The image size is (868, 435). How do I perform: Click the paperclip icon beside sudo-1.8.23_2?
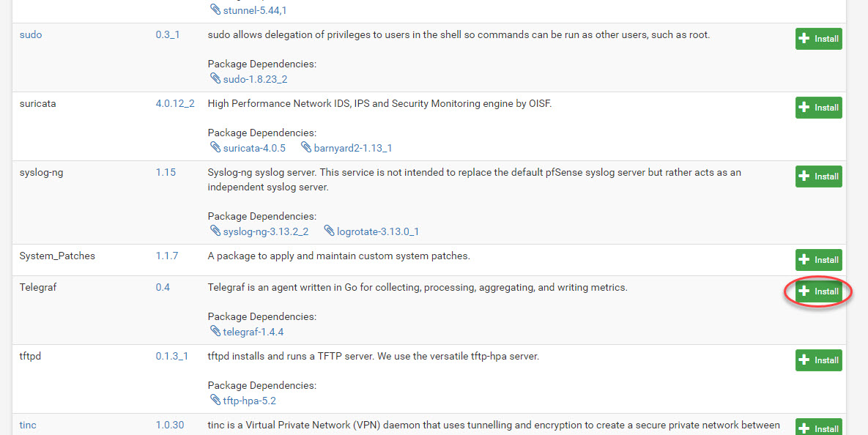[215, 78]
